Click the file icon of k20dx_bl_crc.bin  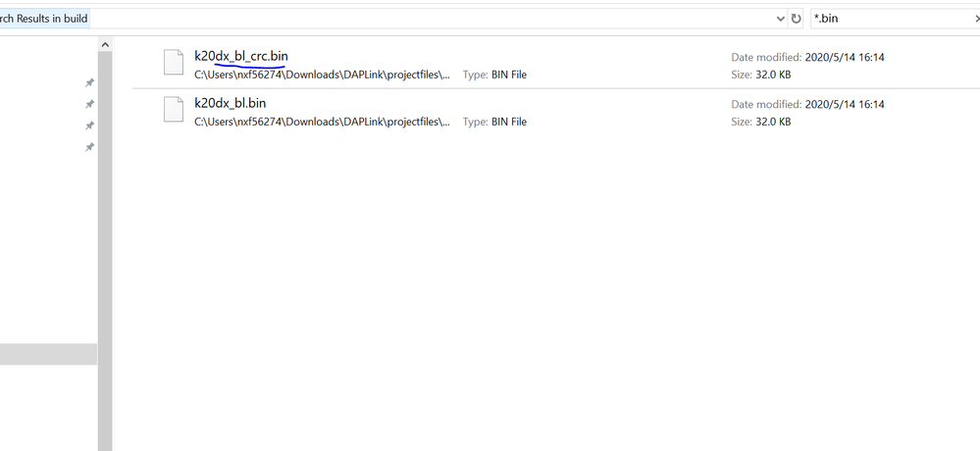point(174,63)
